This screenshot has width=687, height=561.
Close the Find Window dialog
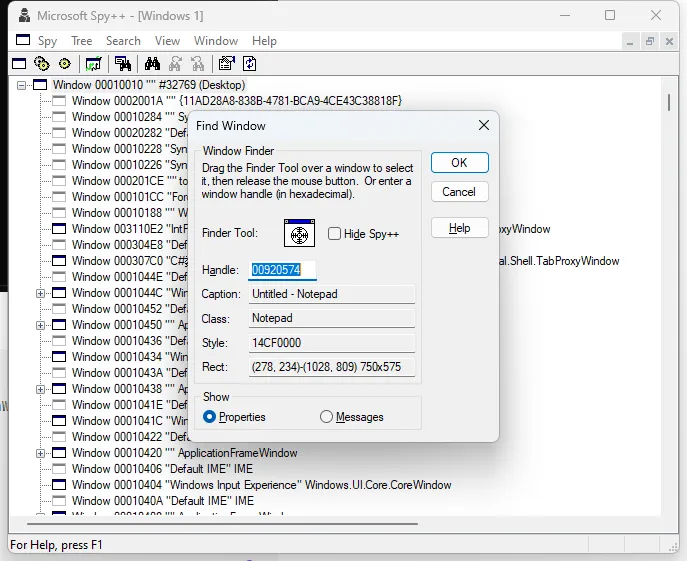coord(484,125)
